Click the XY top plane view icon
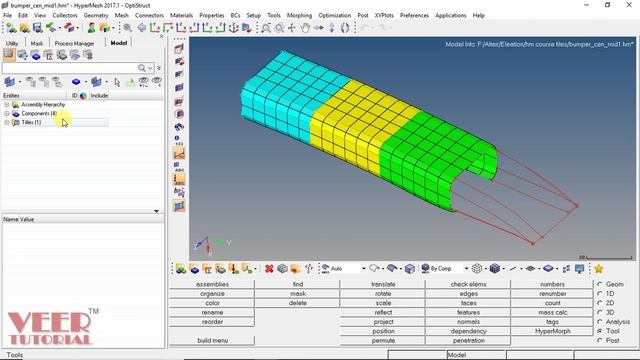The height and width of the screenshot is (360, 640). 155,28
